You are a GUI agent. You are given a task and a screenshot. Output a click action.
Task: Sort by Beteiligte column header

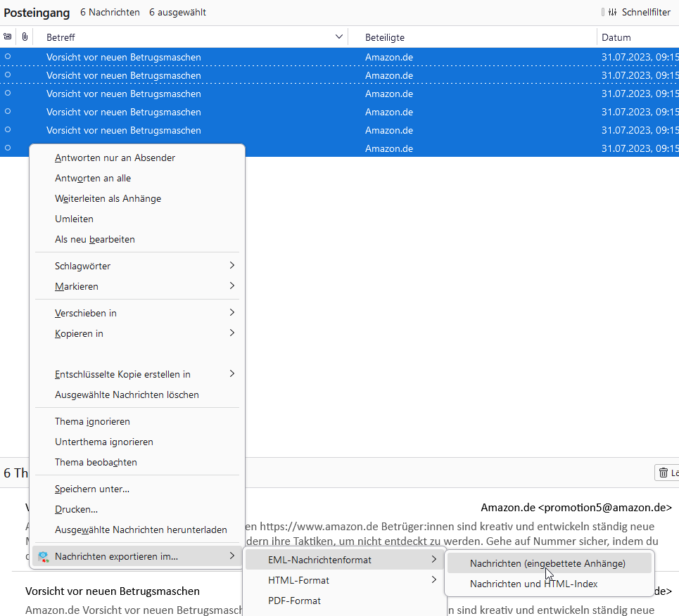click(x=385, y=37)
